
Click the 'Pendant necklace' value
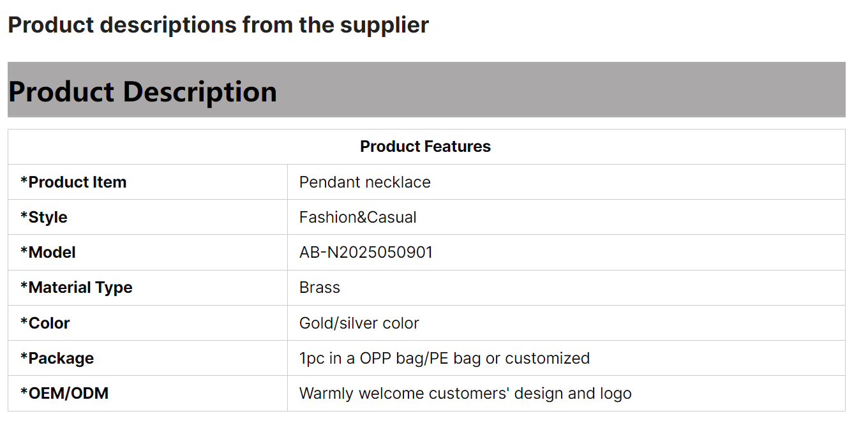click(x=365, y=182)
